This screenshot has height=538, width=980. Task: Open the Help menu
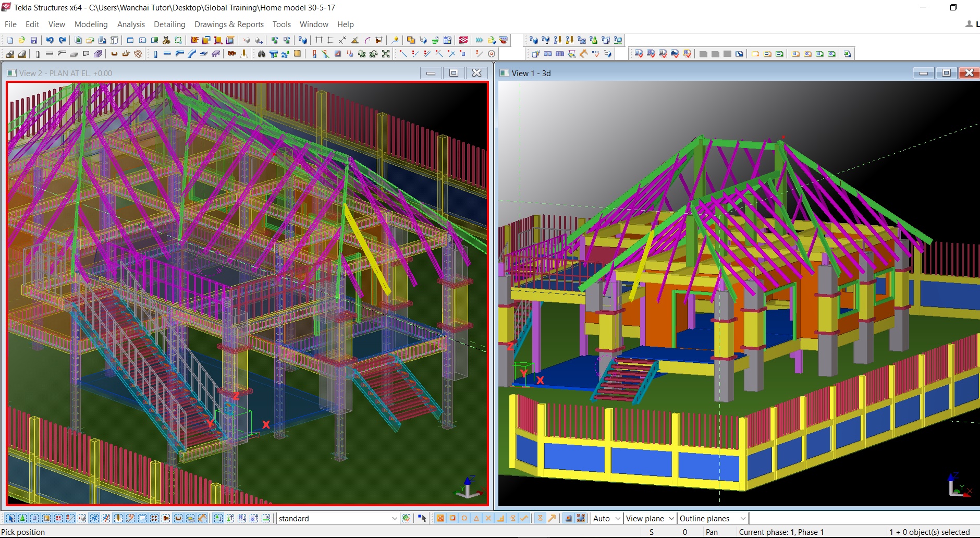345,24
